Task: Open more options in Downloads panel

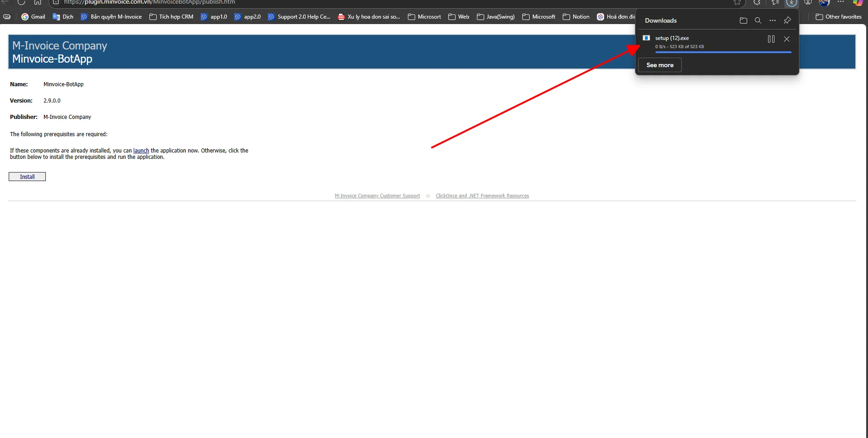Action: [x=773, y=20]
